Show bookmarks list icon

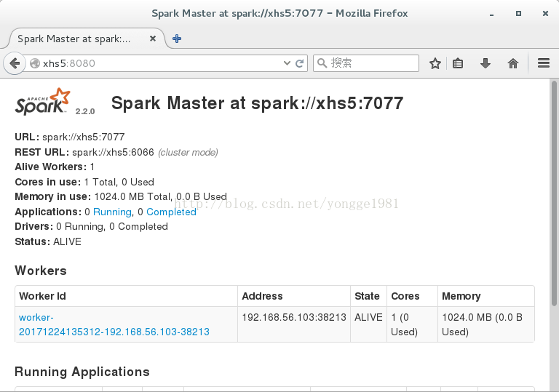(458, 63)
